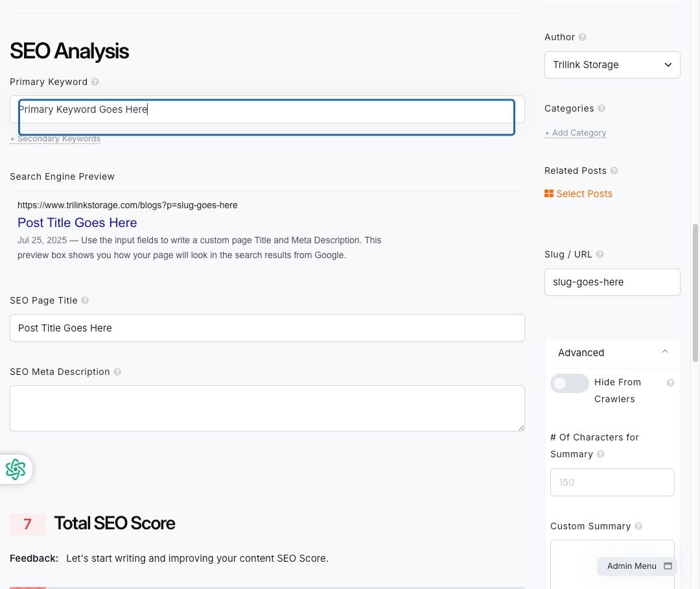Click the Primary Keyword input field
Image resolution: width=700 pixels, height=589 pixels.
(267, 110)
